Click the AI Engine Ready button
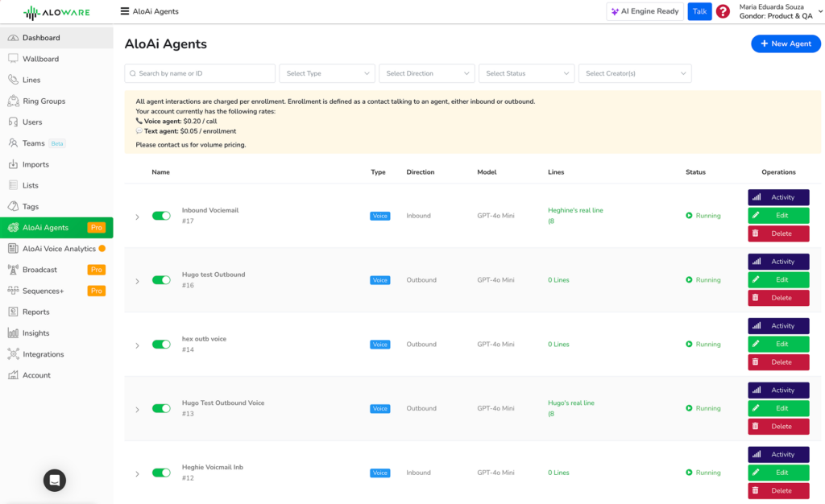 pyautogui.click(x=645, y=11)
